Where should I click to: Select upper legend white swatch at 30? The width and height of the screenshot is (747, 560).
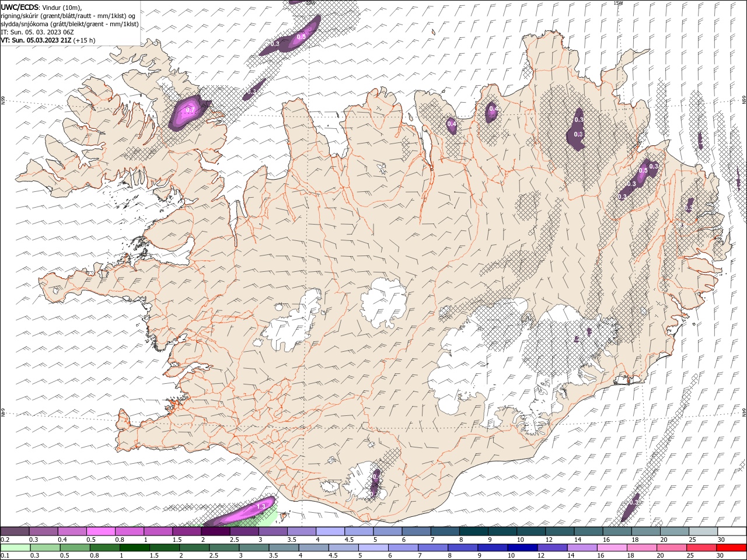(x=731, y=531)
